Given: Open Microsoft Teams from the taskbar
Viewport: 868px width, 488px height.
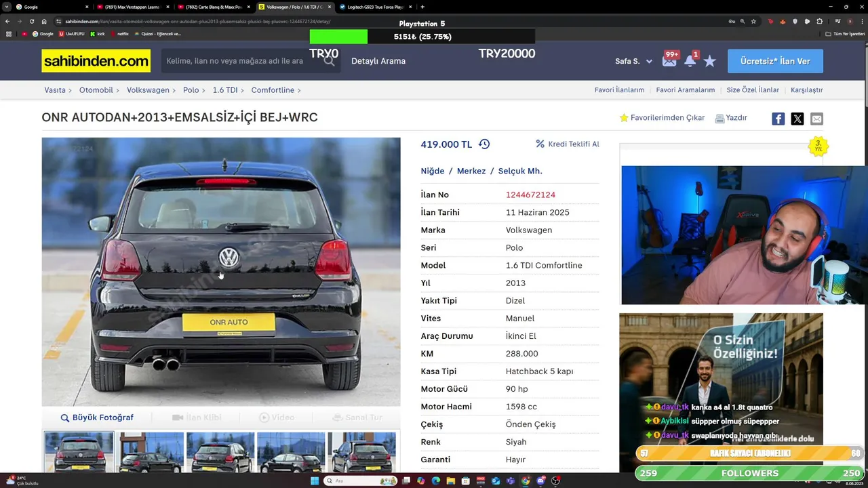Looking at the screenshot, I should (511, 481).
